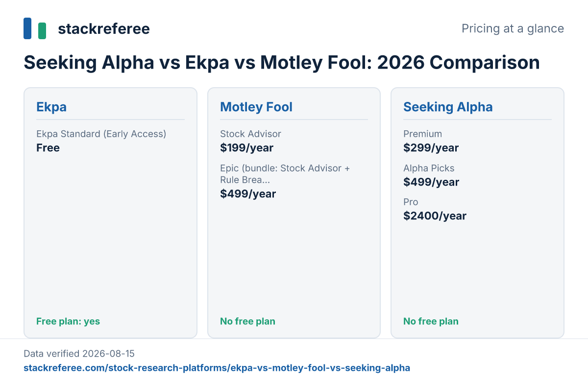The image size is (588, 387).
Task: Click the $2400/year Pro price
Action: pyautogui.click(x=435, y=216)
